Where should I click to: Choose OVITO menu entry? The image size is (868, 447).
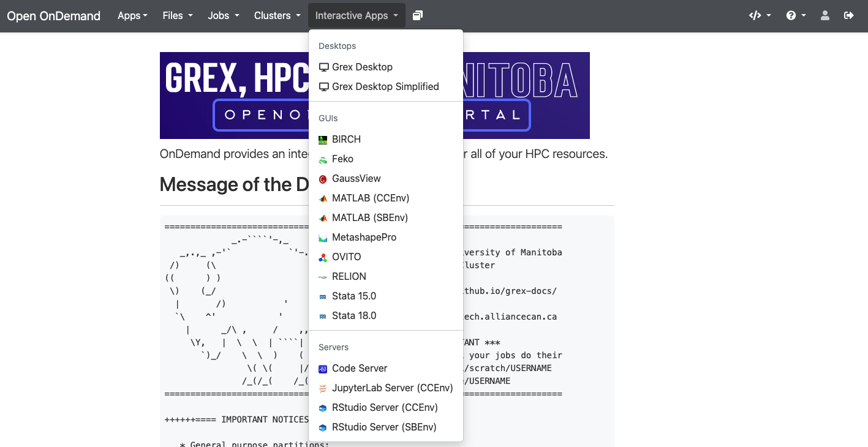pyautogui.click(x=386, y=257)
